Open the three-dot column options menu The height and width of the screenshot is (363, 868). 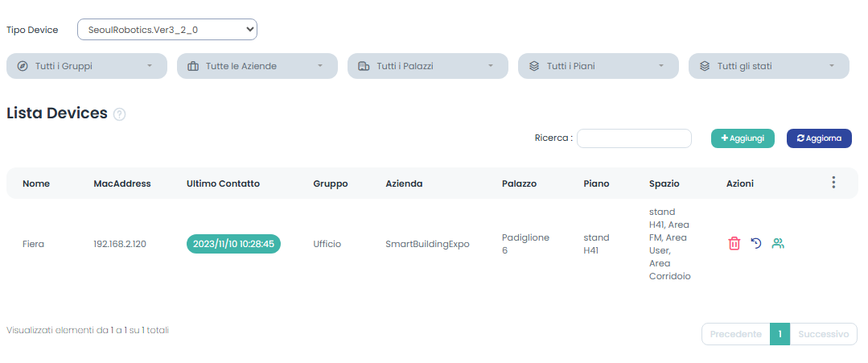pyautogui.click(x=833, y=183)
